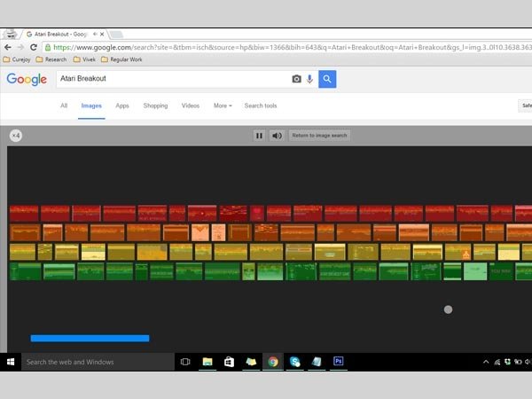Viewport: 532px width, 399px height.
Task: Expand the More dropdown
Action: coord(223,106)
